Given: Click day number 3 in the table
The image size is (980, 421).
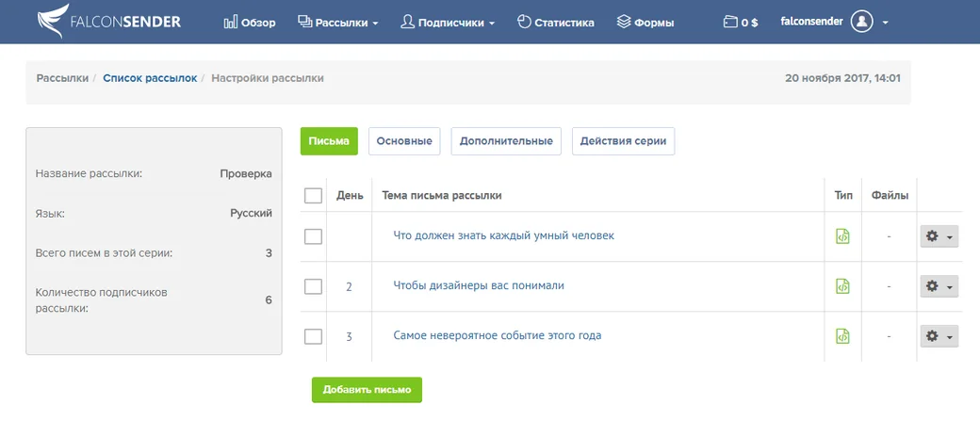Looking at the screenshot, I should (x=349, y=336).
